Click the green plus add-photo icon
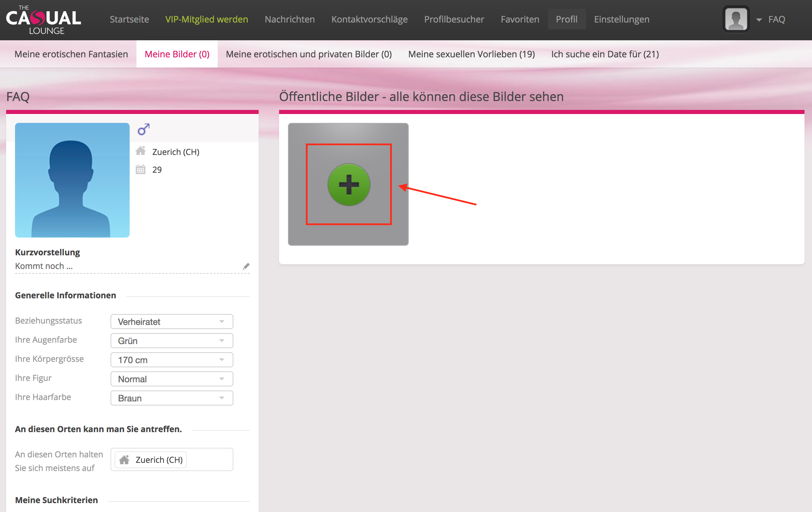The width and height of the screenshot is (812, 512). point(349,185)
